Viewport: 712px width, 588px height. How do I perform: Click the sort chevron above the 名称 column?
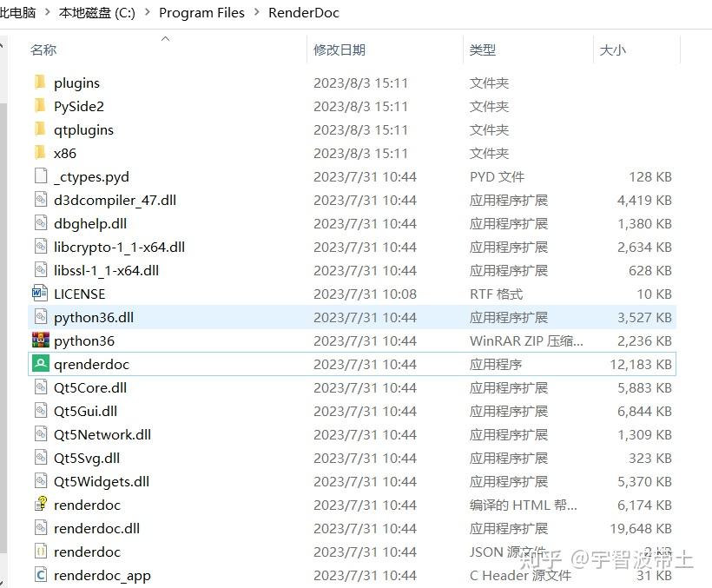coord(165,37)
